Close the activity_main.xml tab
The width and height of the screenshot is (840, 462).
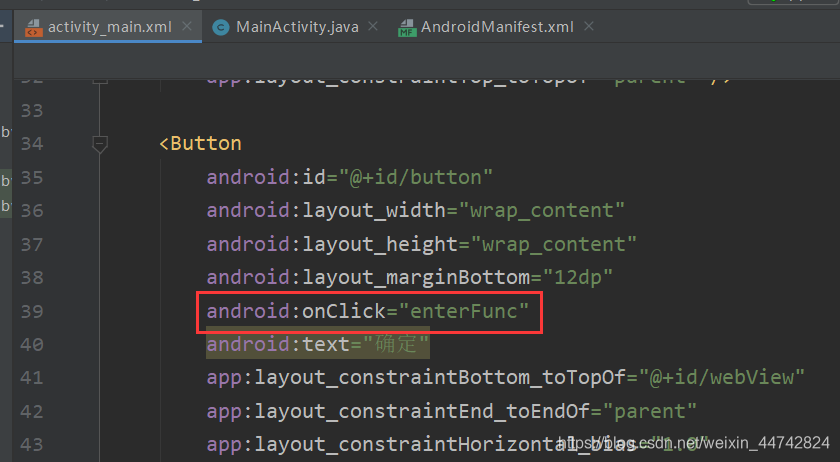pos(186,26)
